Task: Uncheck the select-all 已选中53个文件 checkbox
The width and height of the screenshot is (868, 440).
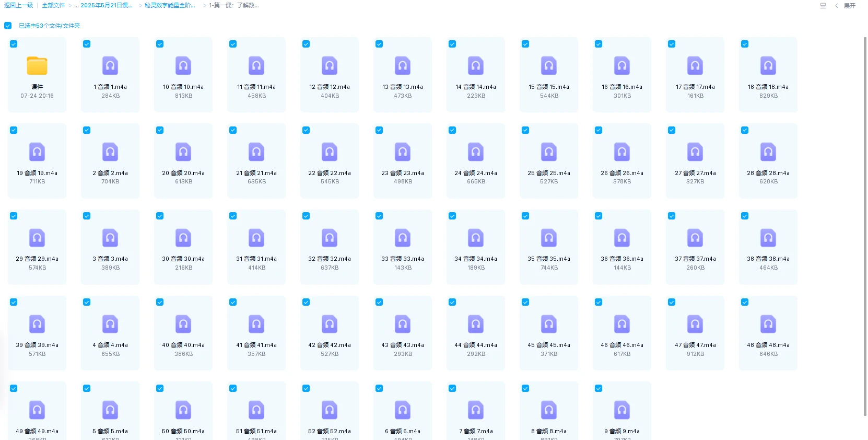Action: (8, 26)
